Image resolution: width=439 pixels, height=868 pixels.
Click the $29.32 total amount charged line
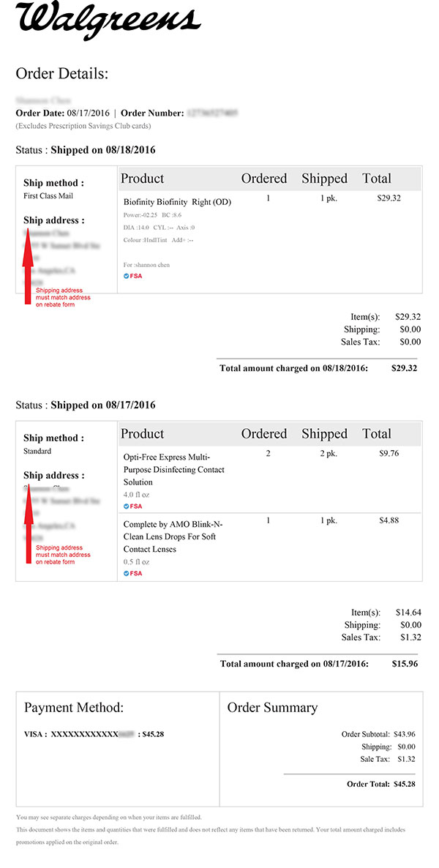[x=318, y=367]
